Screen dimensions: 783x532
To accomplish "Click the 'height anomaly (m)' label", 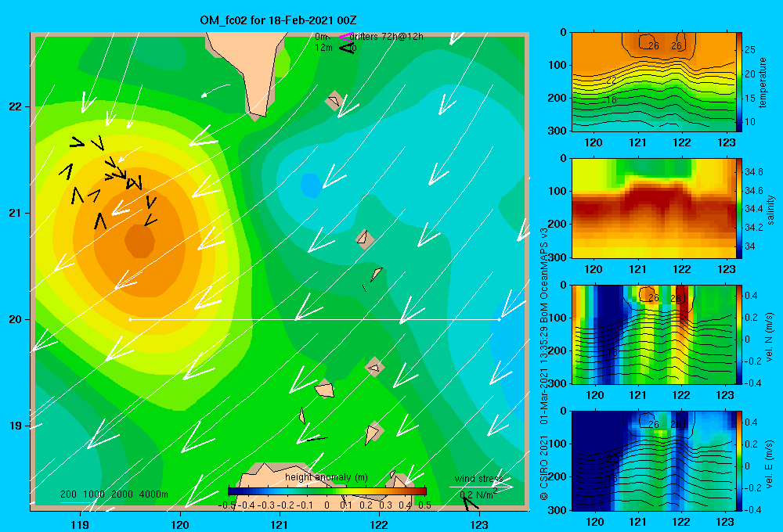I will coord(326,477).
